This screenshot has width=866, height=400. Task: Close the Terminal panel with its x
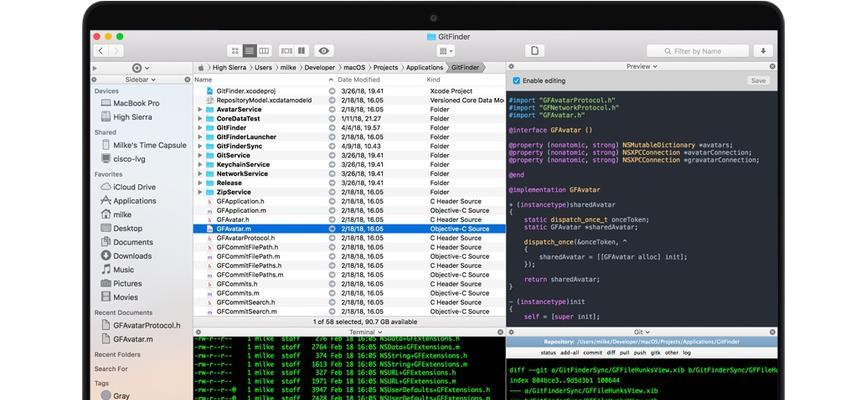500,332
